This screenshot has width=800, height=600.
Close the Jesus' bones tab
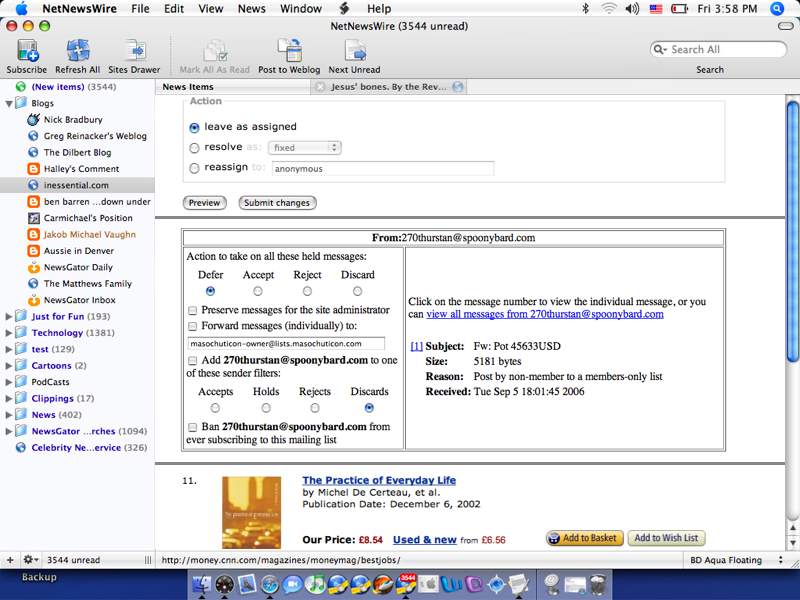(320, 87)
